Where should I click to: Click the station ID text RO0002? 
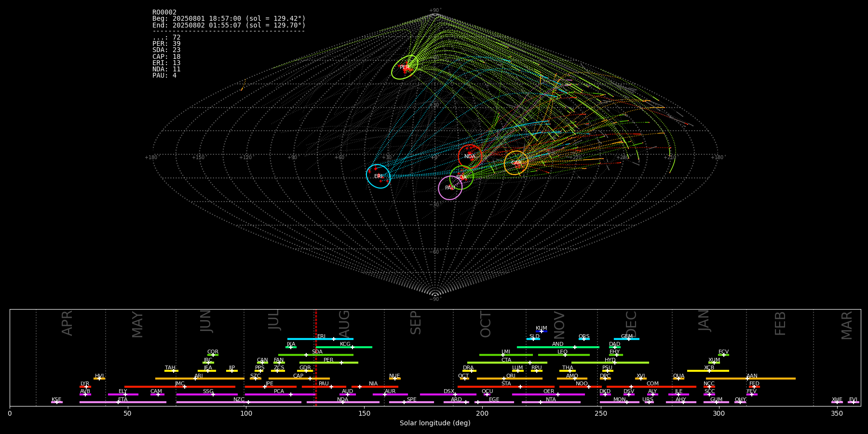point(164,12)
